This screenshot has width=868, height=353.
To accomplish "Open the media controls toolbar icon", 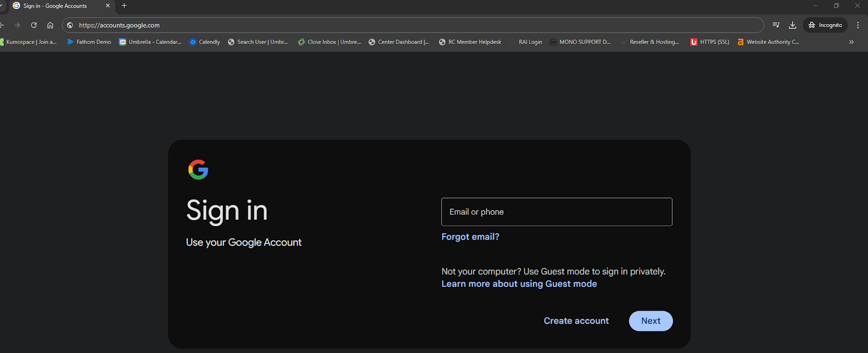I will [776, 25].
